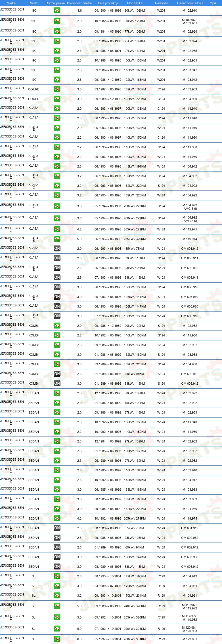Click the Opis column header
This screenshot has height=644, width=222.
click(x=213, y=3)
